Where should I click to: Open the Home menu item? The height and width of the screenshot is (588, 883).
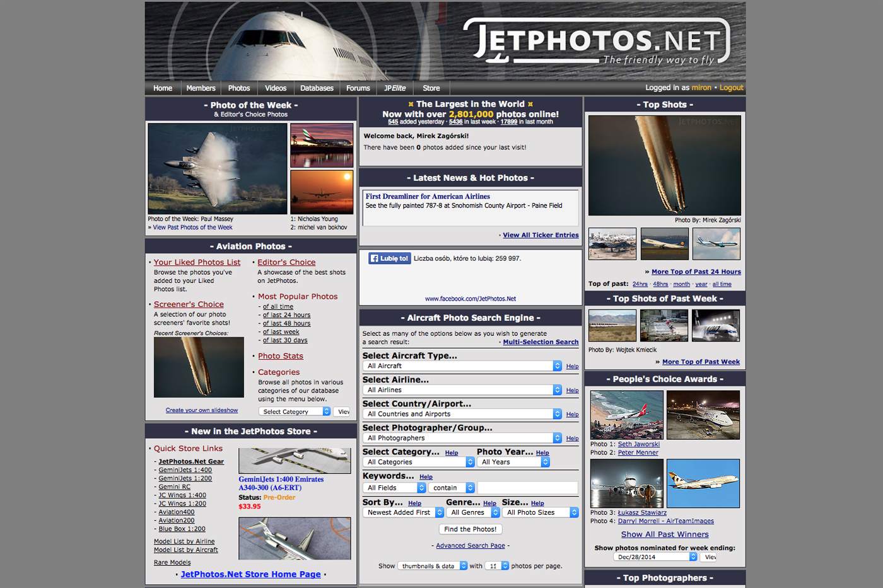[x=163, y=88]
